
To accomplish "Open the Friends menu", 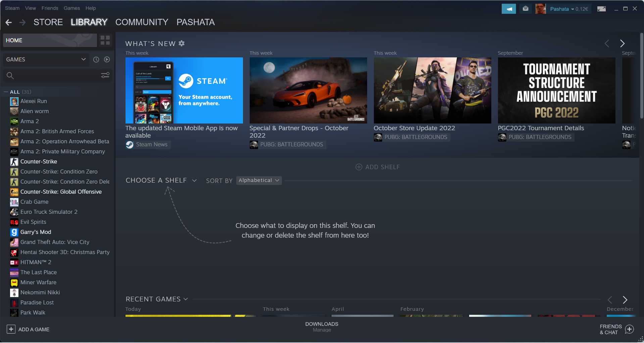I will tap(50, 8).
